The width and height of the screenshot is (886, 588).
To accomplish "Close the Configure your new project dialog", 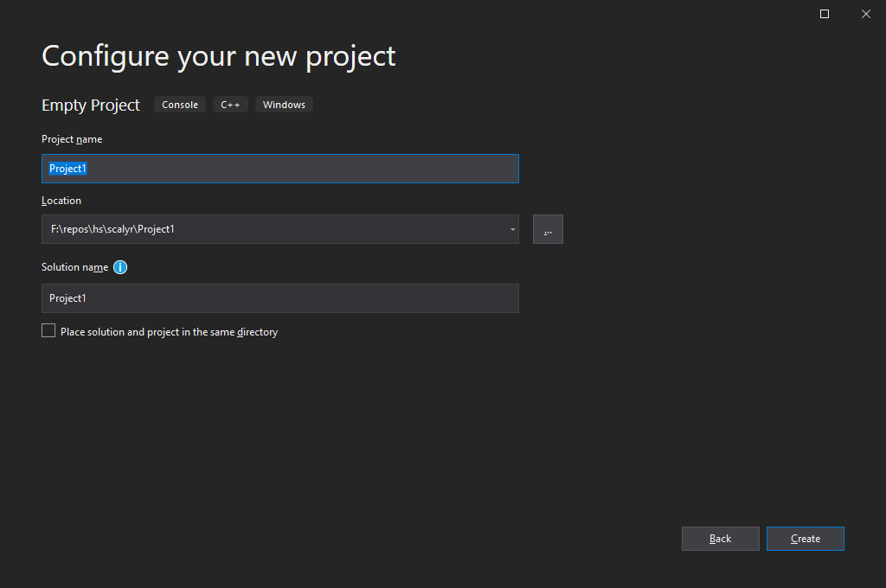I will point(865,14).
